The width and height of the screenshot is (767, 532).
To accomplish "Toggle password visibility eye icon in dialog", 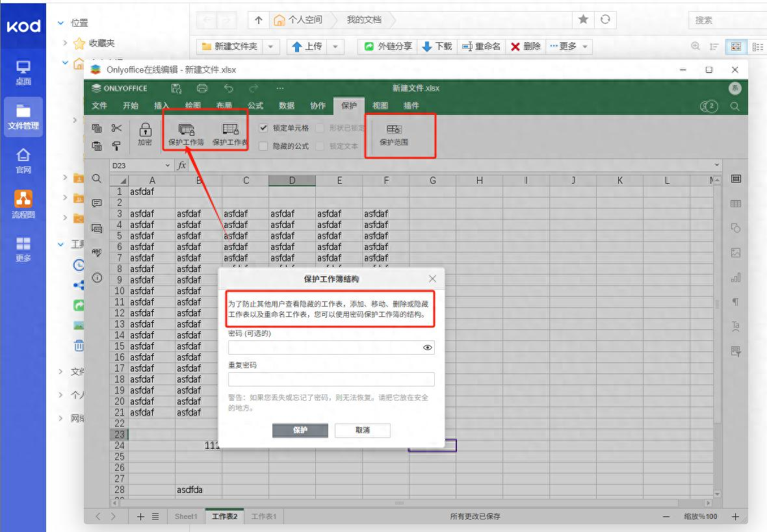I will click(x=428, y=348).
